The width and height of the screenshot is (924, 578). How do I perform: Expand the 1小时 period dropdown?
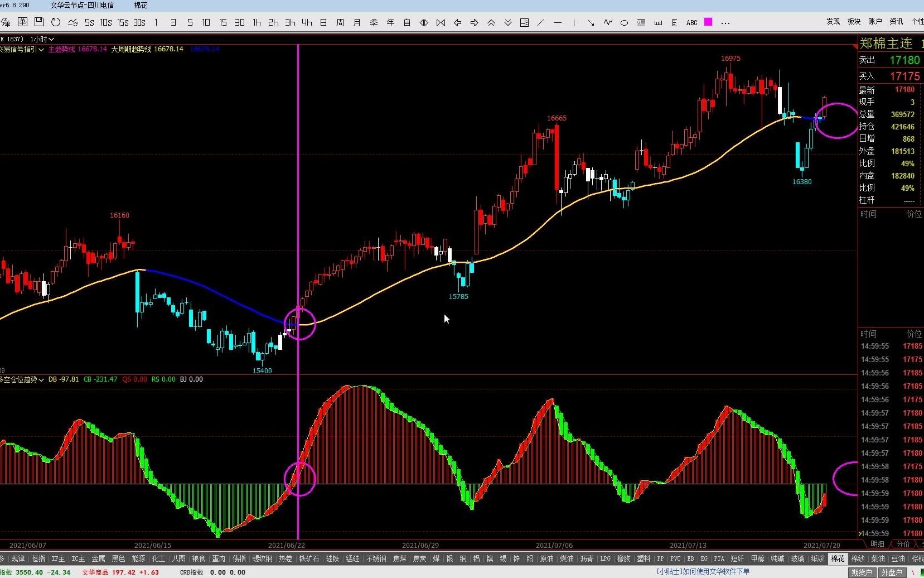click(42, 39)
